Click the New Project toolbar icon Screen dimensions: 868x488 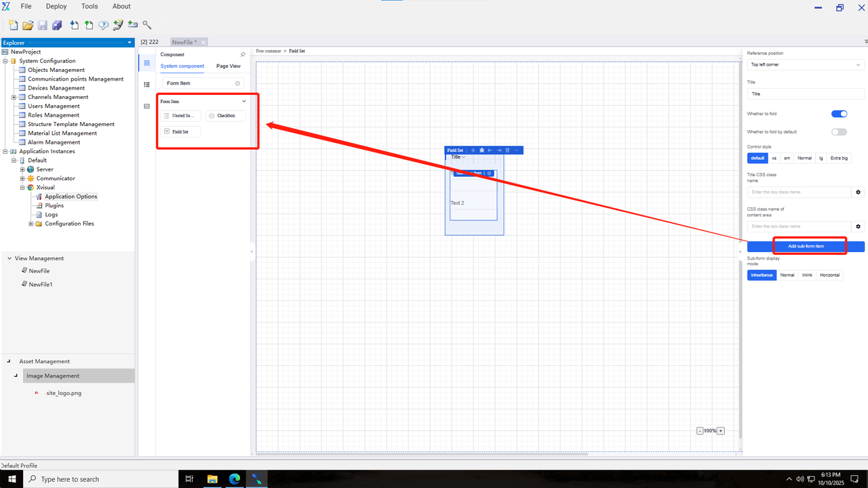point(14,25)
